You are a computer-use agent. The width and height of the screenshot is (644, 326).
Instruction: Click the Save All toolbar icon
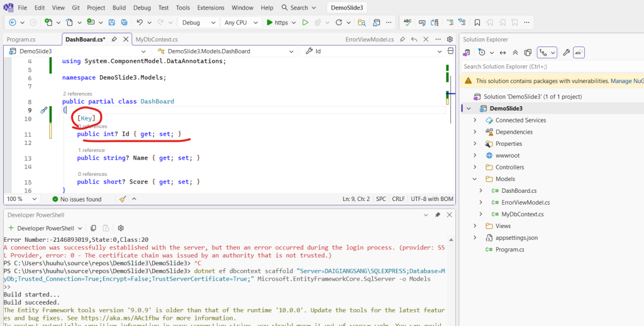(x=123, y=23)
